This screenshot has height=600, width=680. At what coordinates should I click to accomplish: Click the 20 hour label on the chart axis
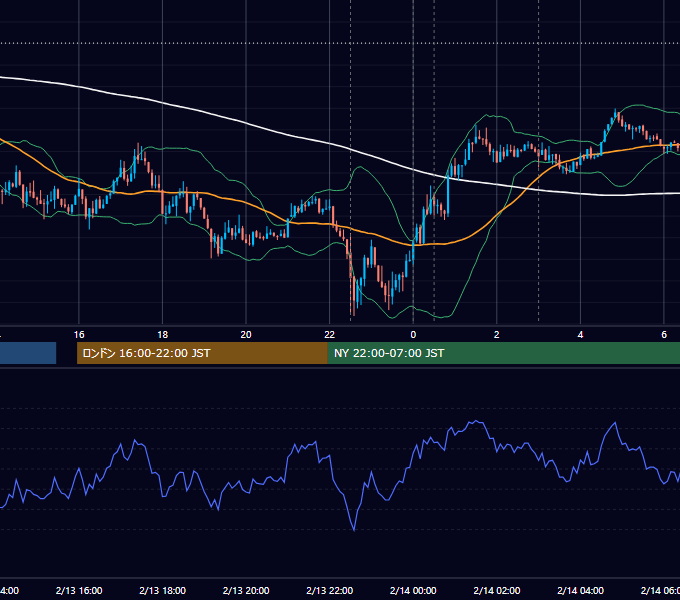click(246, 335)
